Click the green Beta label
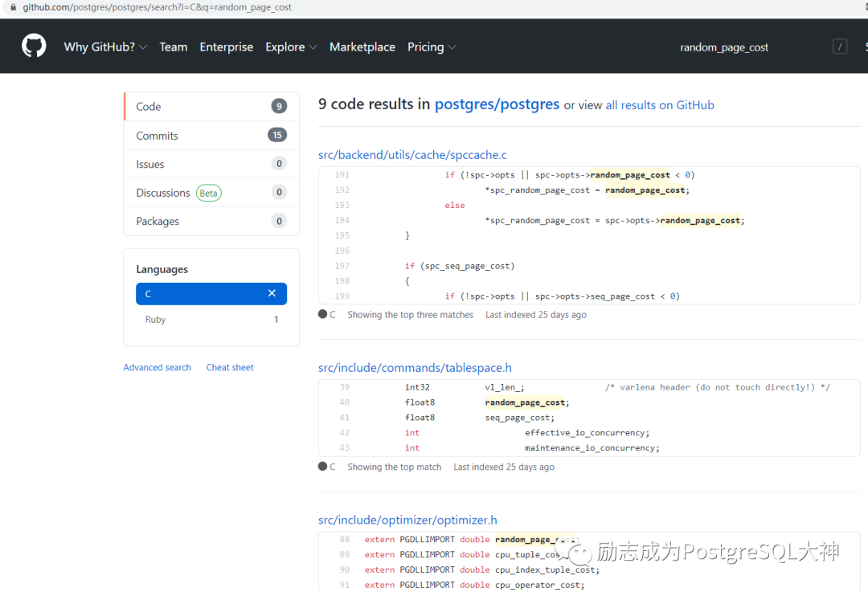Image resolution: width=868 pixels, height=592 pixels. click(209, 193)
